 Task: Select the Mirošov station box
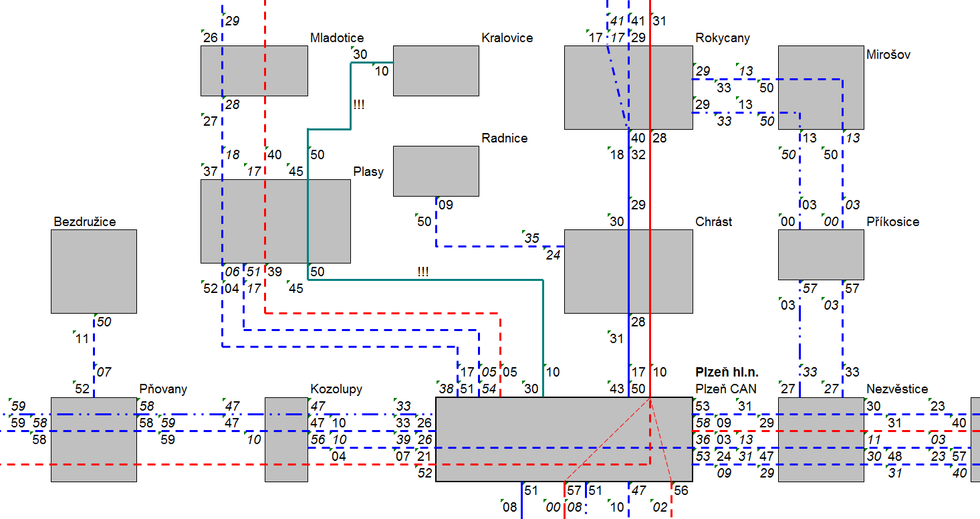(821, 88)
